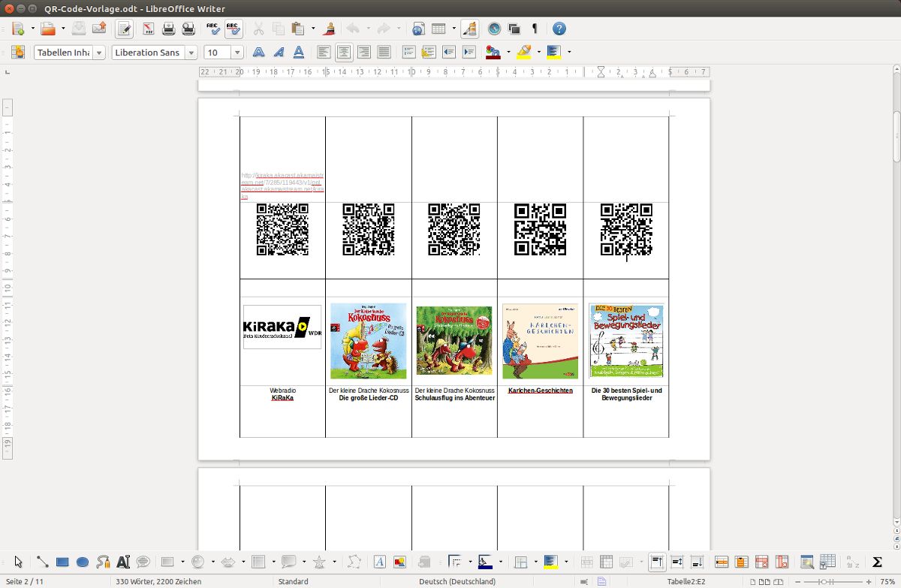Screen dimensions: 901x588
Task: Select the Line drawing tool
Action: [43, 561]
